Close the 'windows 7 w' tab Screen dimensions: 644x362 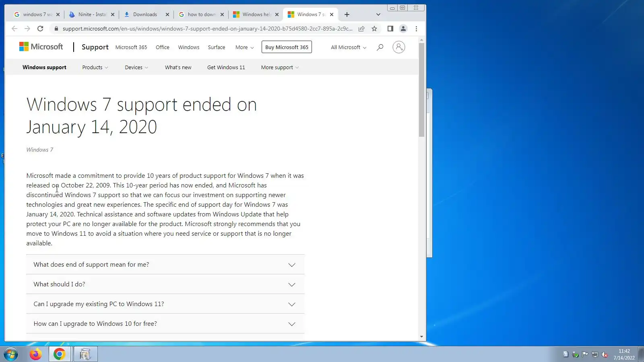point(58,14)
